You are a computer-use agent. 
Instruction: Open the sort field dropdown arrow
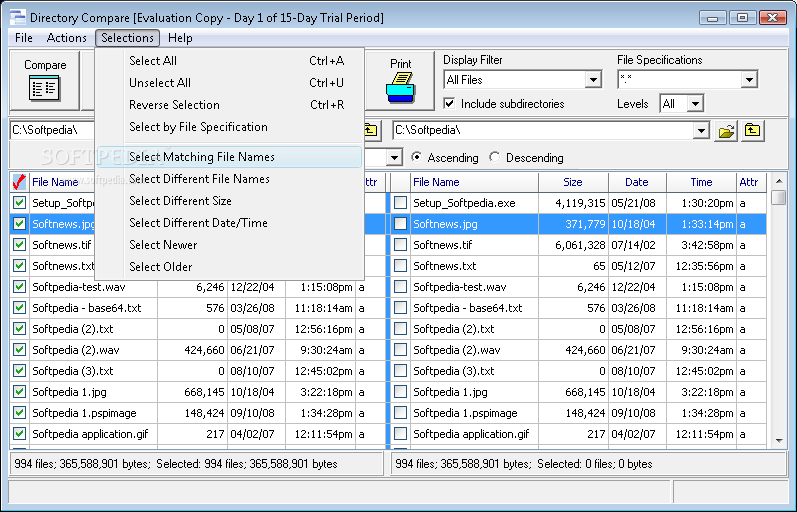394,158
